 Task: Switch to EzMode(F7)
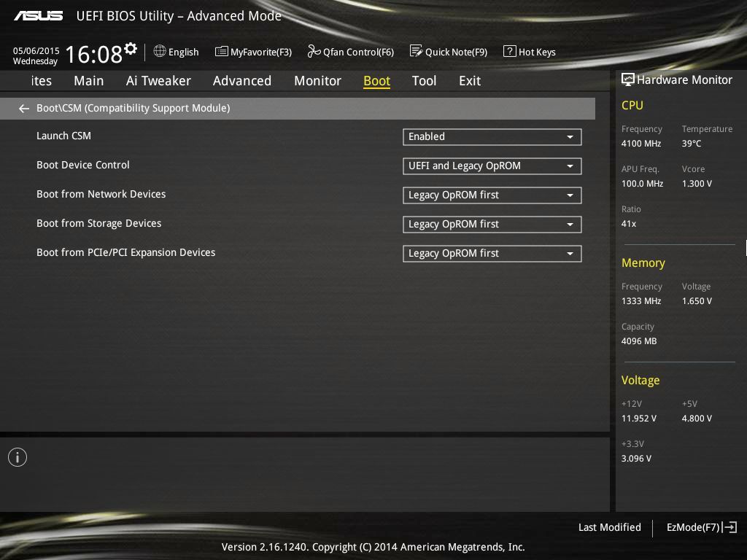click(693, 527)
